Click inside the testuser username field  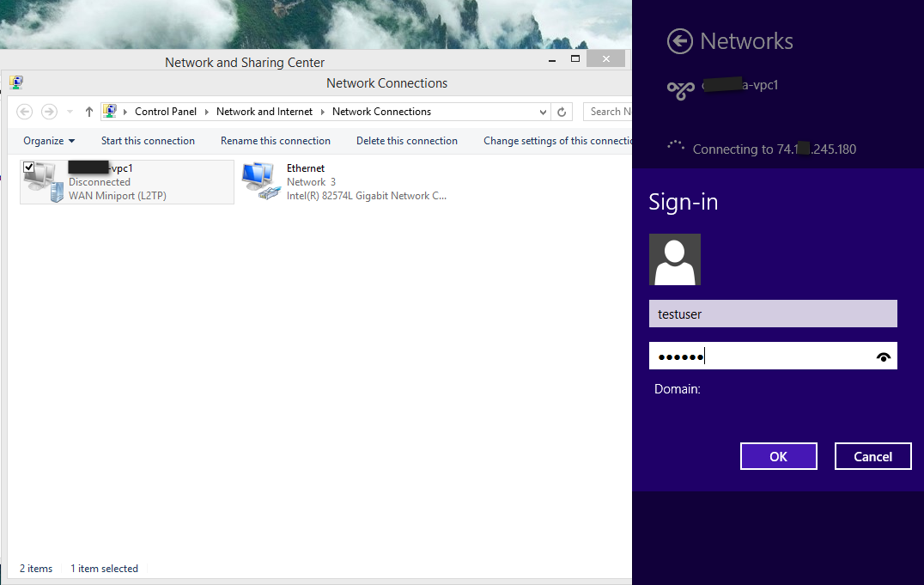pyautogui.click(x=772, y=314)
